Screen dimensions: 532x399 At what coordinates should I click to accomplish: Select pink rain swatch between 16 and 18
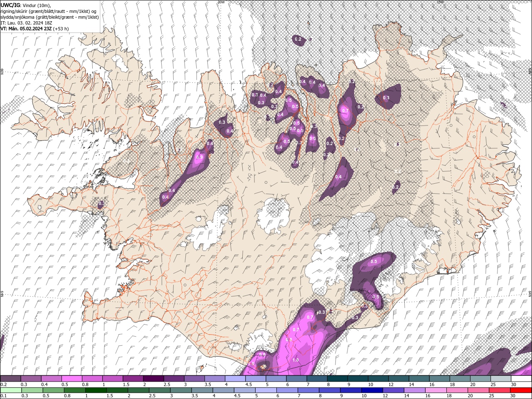point(436,390)
